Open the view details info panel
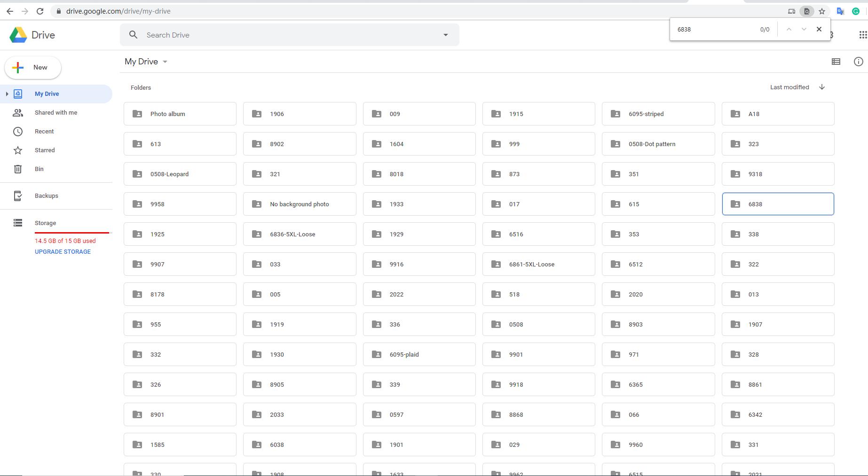Image resolution: width=868 pixels, height=476 pixels. click(858, 62)
